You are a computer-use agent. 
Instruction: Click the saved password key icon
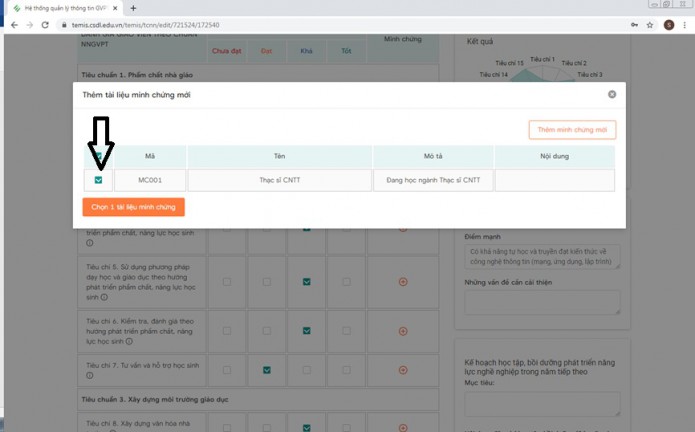click(633, 24)
